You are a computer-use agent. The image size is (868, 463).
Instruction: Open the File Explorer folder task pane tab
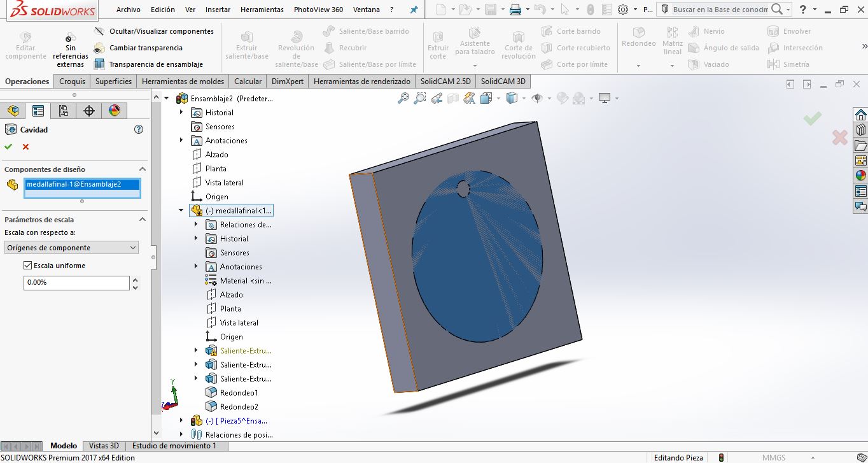[860, 146]
